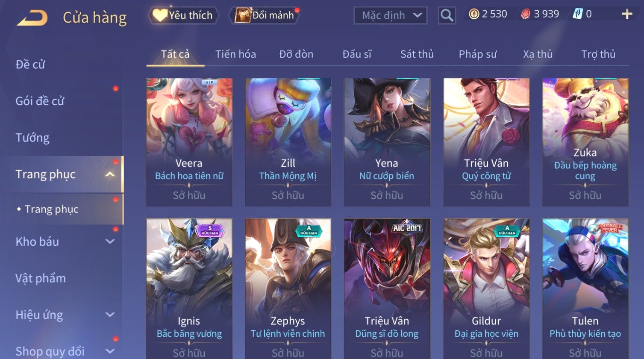The height and width of the screenshot is (359, 644).
Task: Collapse the Trang phục sidebar section
Action: point(110,174)
